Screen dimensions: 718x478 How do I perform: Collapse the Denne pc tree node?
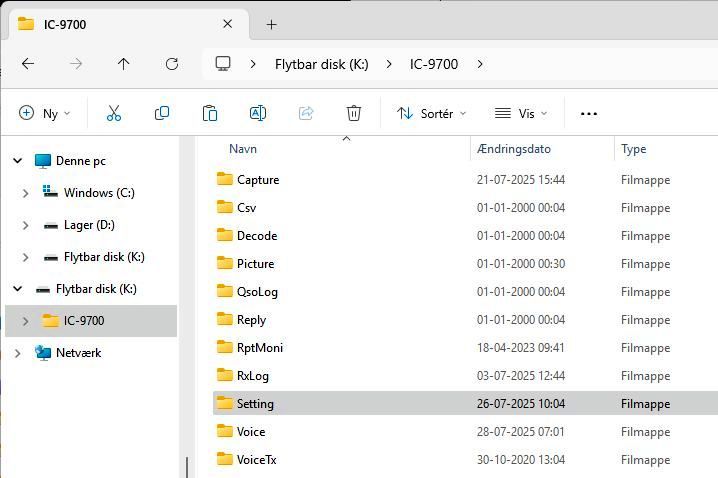click(17, 161)
